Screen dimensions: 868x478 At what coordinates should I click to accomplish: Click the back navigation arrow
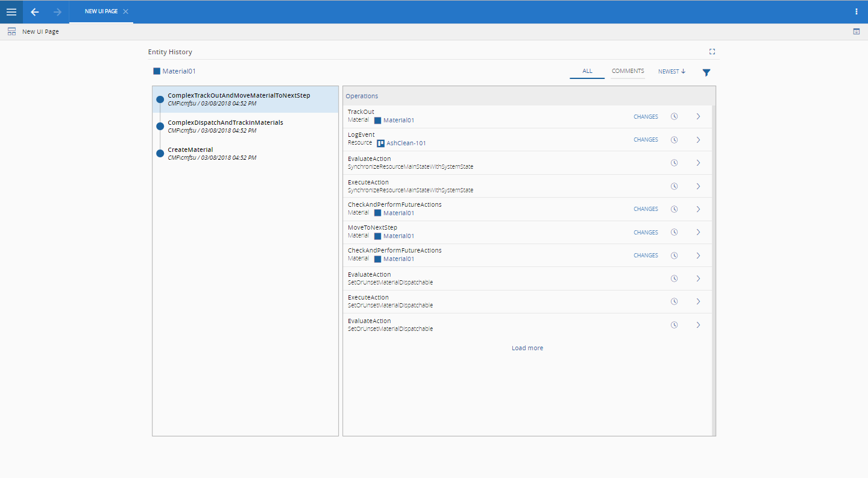coord(35,12)
